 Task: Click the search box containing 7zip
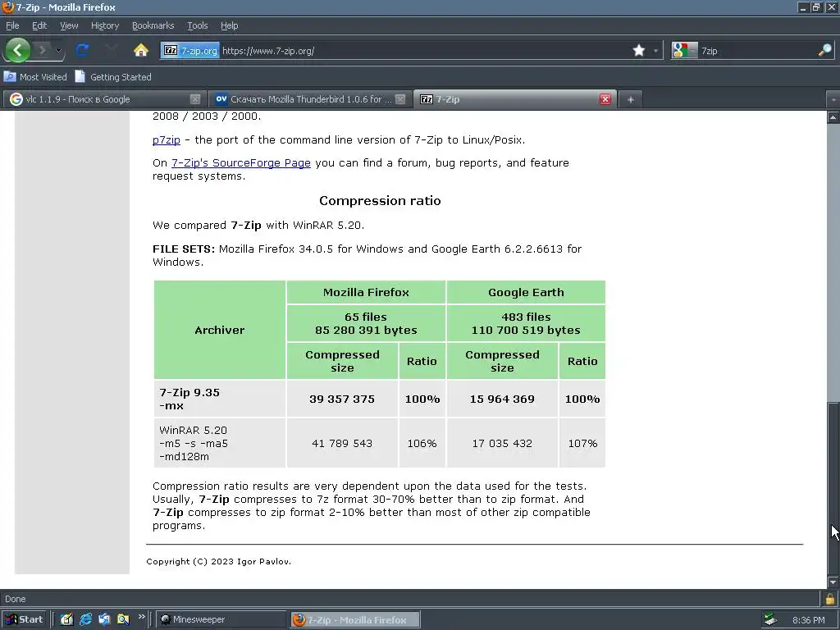(x=757, y=50)
